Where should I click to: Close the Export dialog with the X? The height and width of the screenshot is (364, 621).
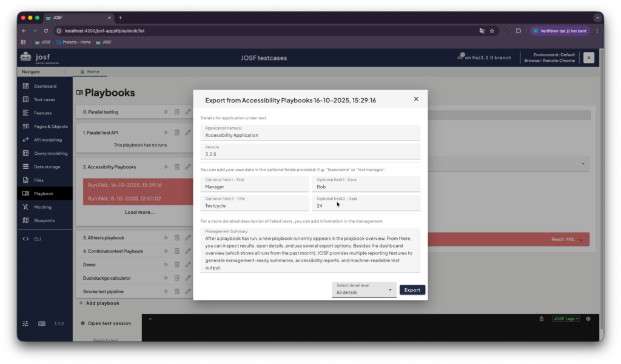(416, 99)
